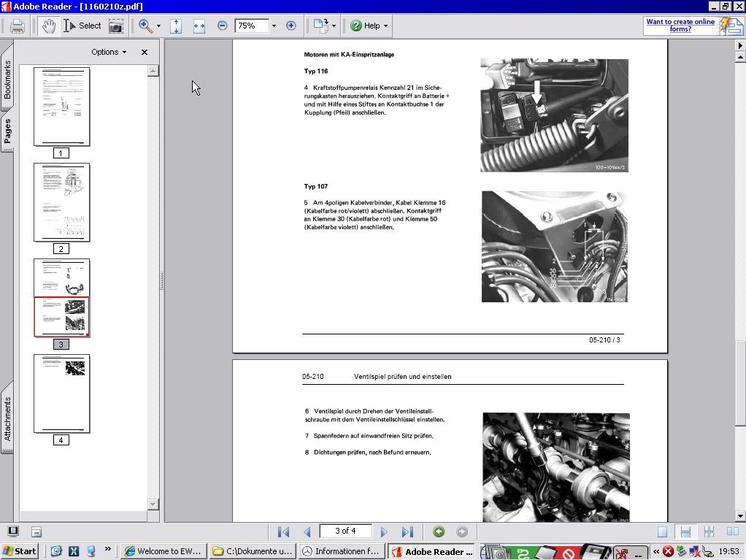Image resolution: width=746 pixels, height=560 pixels.
Task: Switch to Facing pages layout
Action: (x=733, y=532)
